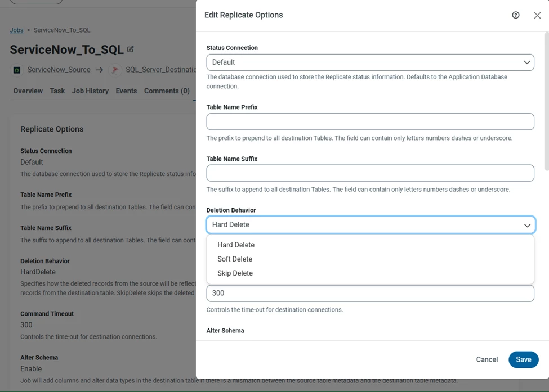Switch to the Overview tab
This screenshot has width=549, height=392.
pyautogui.click(x=28, y=91)
